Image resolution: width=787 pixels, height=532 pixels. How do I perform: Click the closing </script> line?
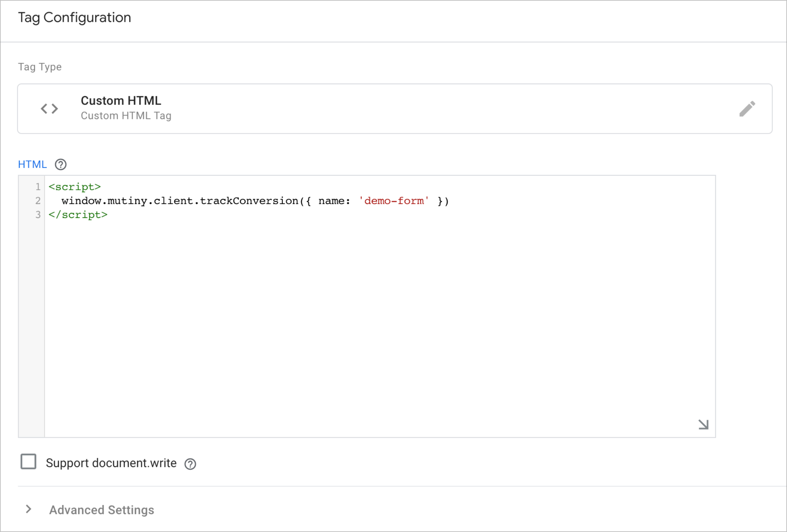78,215
